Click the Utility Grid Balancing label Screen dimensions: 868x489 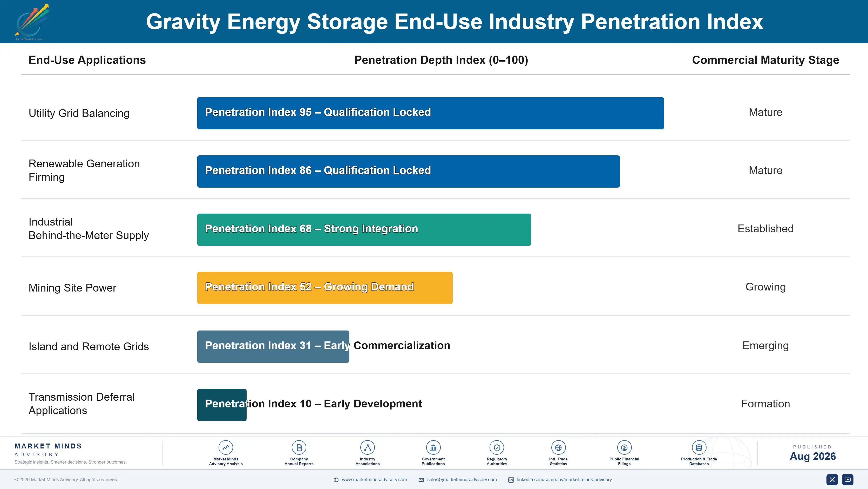point(79,113)
